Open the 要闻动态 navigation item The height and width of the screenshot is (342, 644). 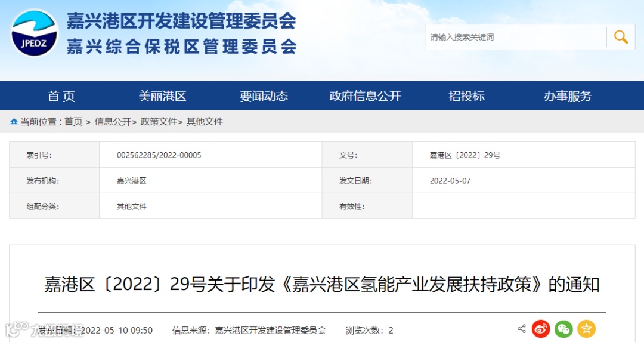point(264,95)
